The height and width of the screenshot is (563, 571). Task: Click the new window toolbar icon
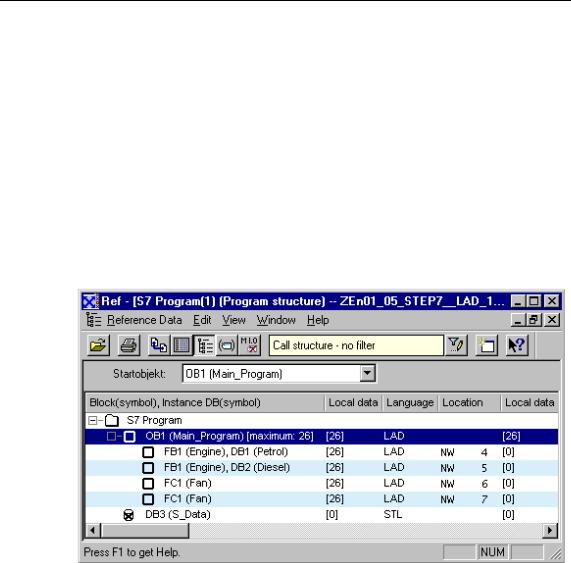tap(487, 345)
